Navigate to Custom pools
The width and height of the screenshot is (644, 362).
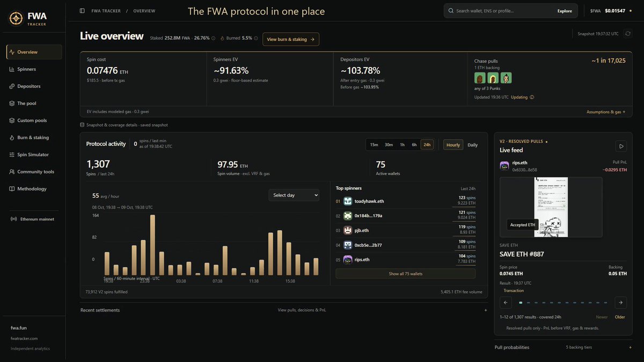[34, 121]
